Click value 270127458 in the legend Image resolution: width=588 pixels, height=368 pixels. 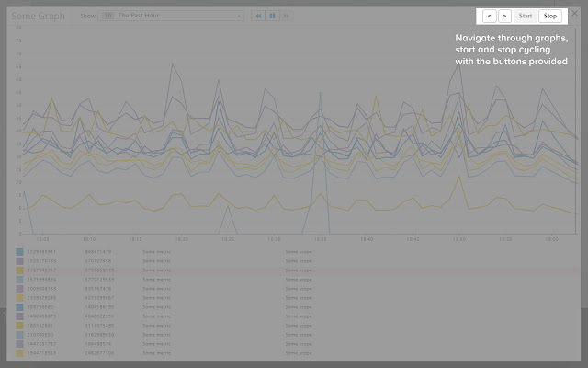coord(98,261)
